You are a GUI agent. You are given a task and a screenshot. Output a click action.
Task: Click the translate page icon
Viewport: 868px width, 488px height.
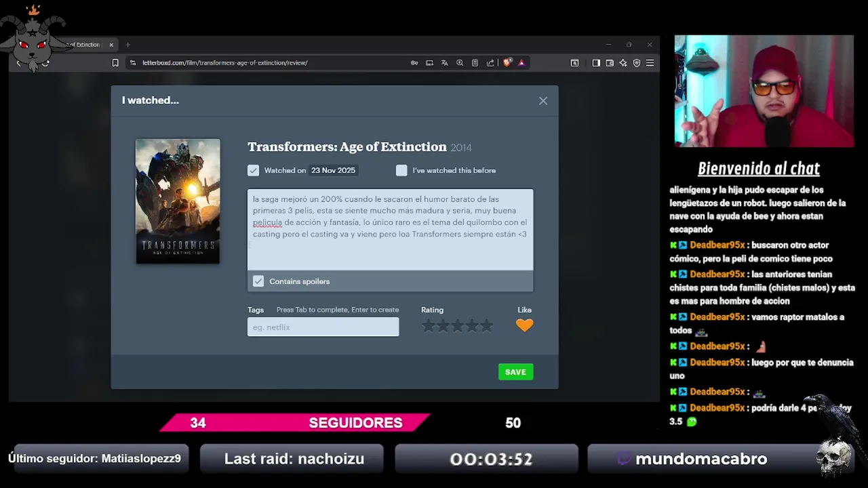444,63
